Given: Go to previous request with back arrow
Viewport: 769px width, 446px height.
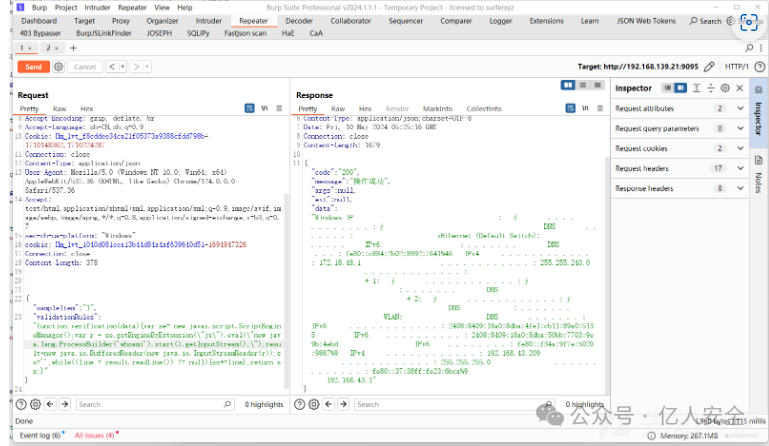Looking at the screenshot, I should (x=112, y=67).
